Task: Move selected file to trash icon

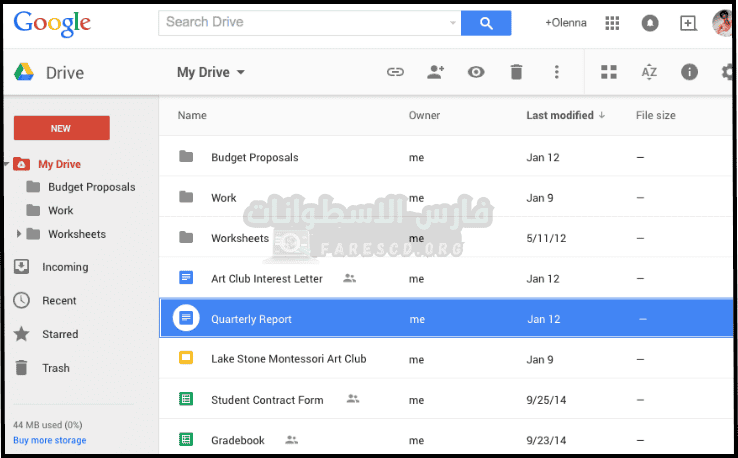Action: [x=516, y=72]
